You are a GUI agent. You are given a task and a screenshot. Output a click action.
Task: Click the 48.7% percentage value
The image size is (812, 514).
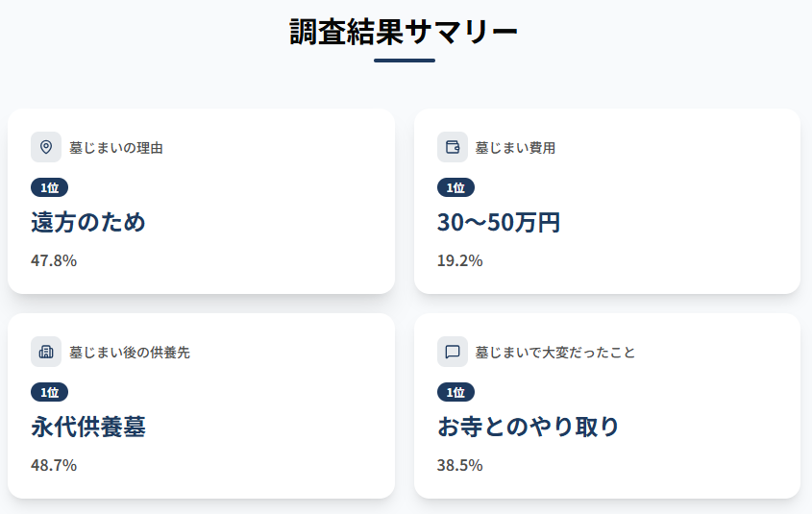coord(54,465)
